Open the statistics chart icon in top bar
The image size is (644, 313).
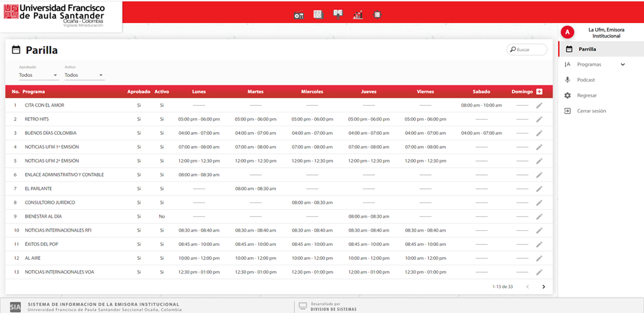click(x=357, y=14)
